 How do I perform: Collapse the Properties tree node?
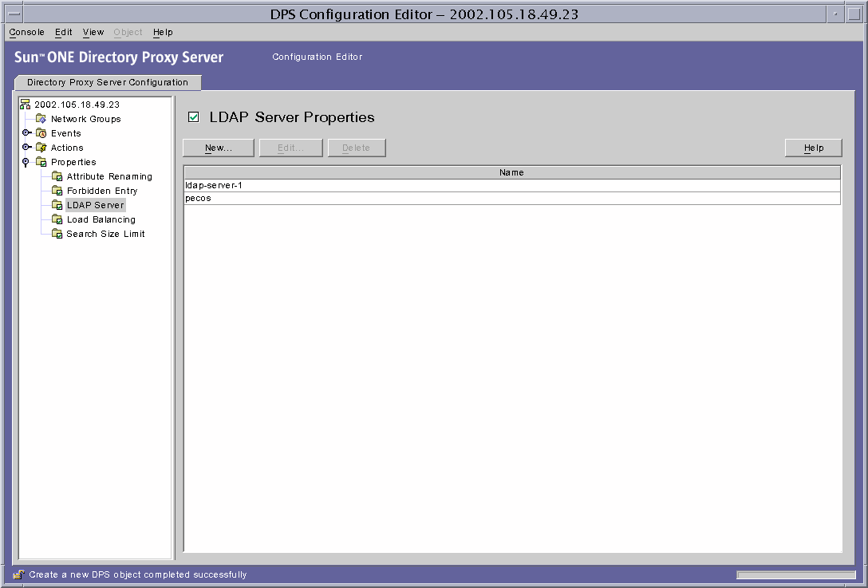[26, 161]
